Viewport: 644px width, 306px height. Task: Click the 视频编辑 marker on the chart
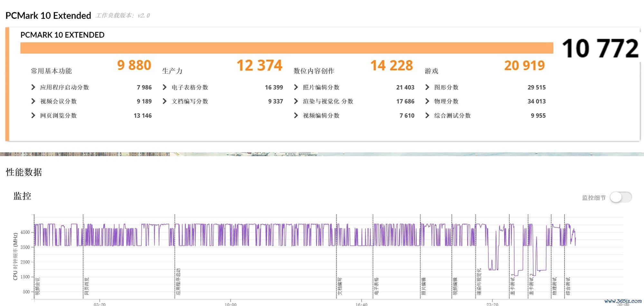455,286
